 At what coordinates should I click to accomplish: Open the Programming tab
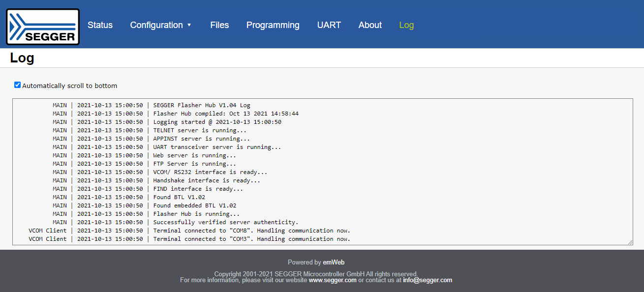(x=273, y=25)
